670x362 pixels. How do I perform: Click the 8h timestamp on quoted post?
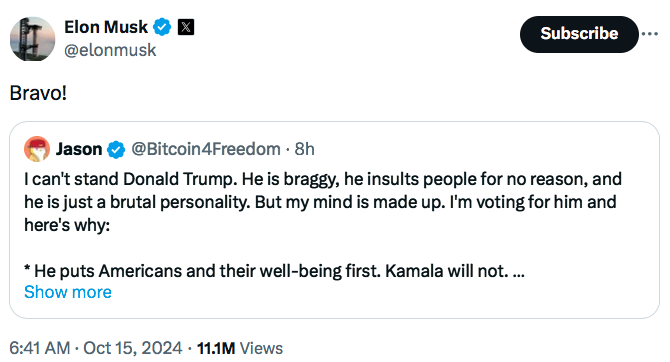click(x=305, y=149)
